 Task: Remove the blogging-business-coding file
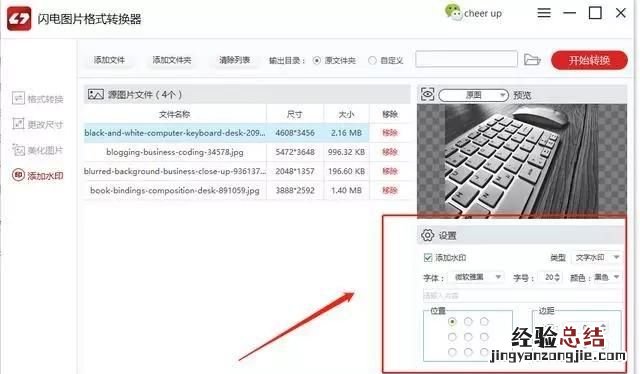(x=390, y=152)
